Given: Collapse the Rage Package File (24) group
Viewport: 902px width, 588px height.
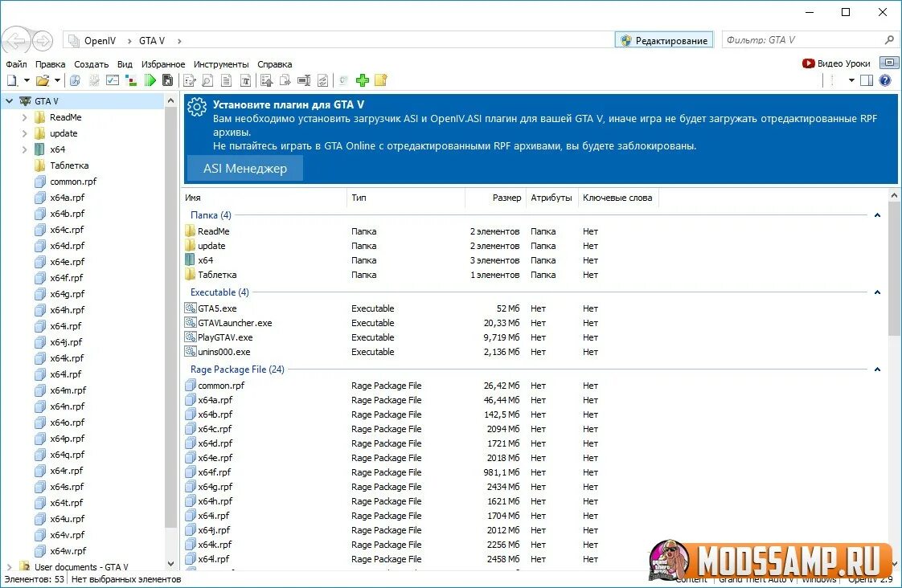Looking at the screenshot, I should point(877,369).
